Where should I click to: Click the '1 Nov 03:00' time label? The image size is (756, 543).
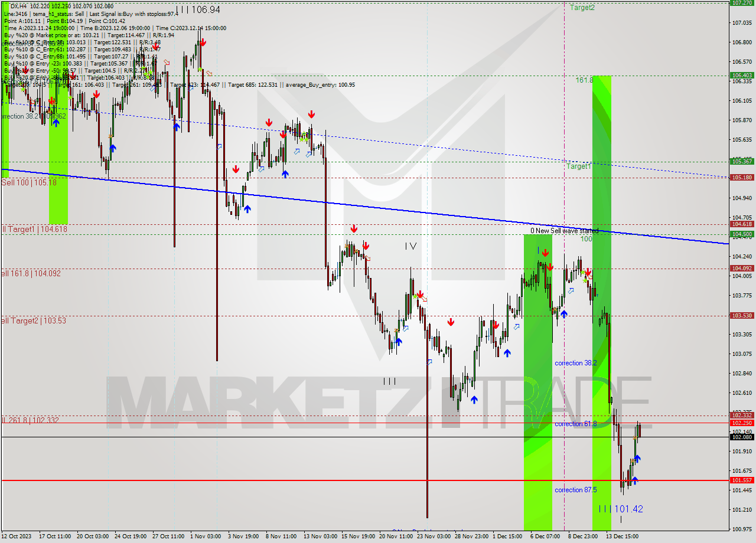point(206,537)
